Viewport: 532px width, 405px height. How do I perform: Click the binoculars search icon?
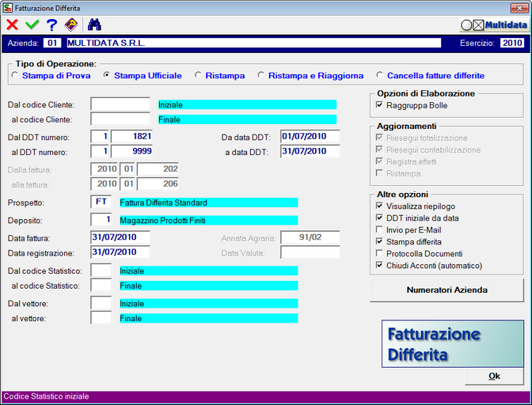(x=94, y=25)
